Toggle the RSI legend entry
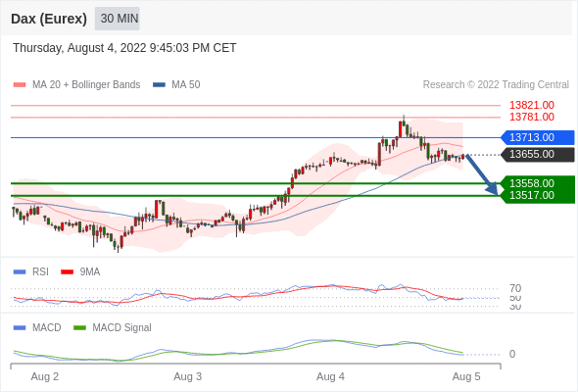The width and height of the screenshot is (578, 392). coord(31,271)
